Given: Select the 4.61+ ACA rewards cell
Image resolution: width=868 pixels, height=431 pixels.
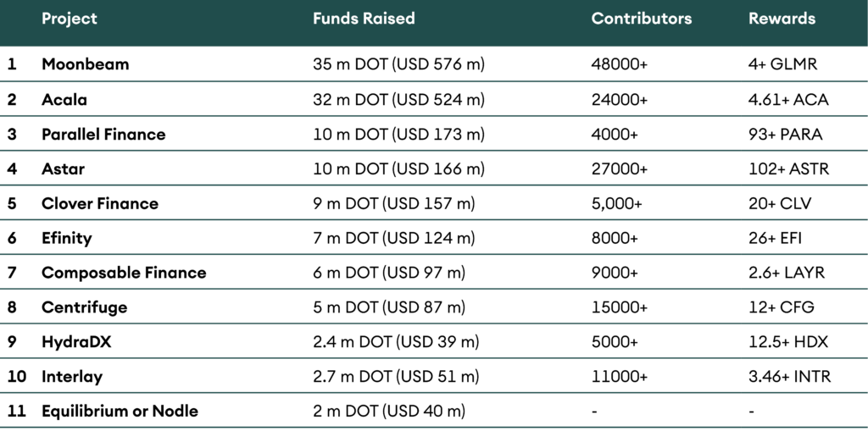Looking at the screenshot, I should 788,99.
